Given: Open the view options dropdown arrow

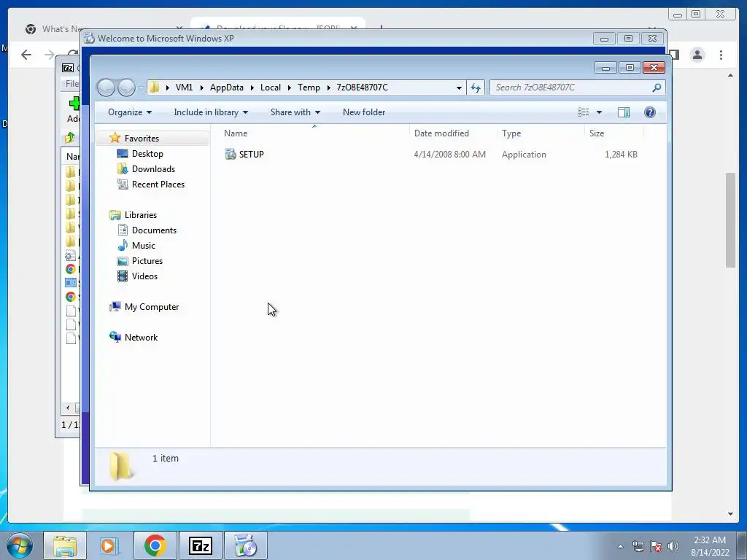Looking at the screenshot, I should [x=600, y=112].
